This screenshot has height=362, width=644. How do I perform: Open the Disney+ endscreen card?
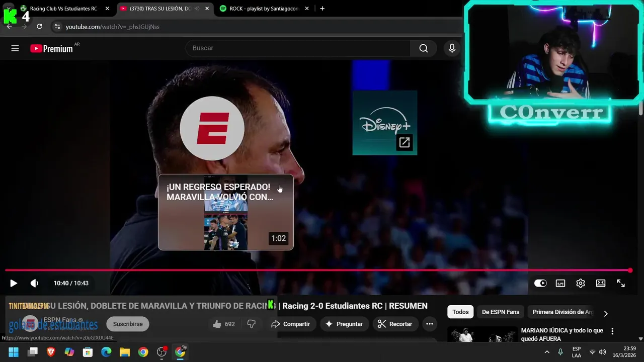385,123
